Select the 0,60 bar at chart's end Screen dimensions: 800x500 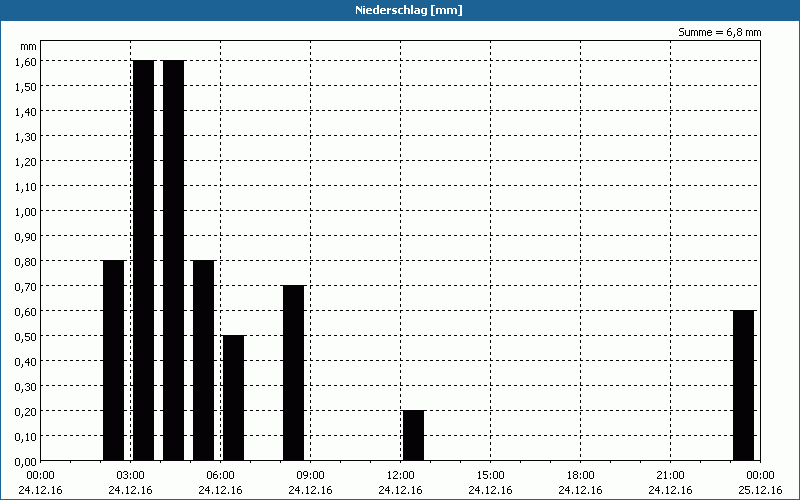(743, 386)
